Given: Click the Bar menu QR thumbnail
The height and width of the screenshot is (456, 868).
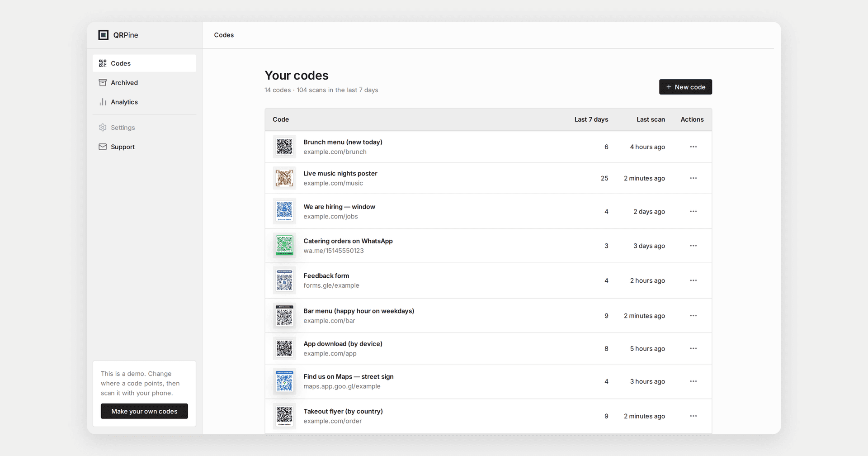Looking at the screenshot, I should [x=284, y=315].
